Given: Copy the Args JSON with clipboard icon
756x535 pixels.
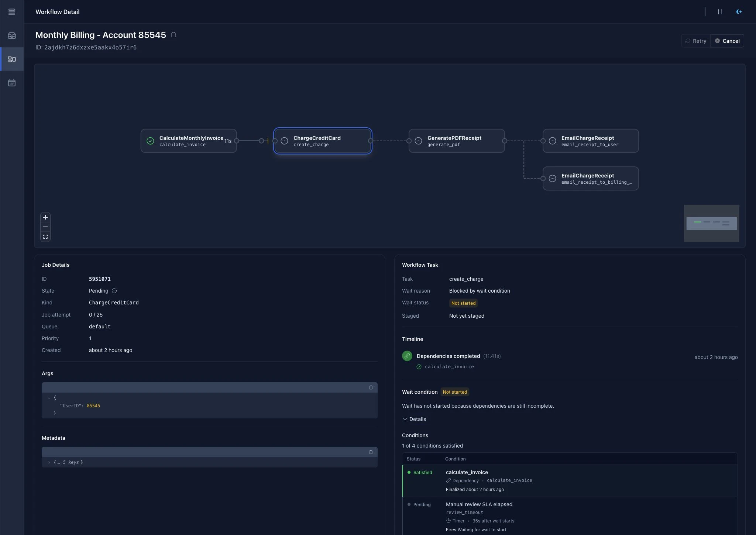Looking at the screenshot, I should pos(371,387).
